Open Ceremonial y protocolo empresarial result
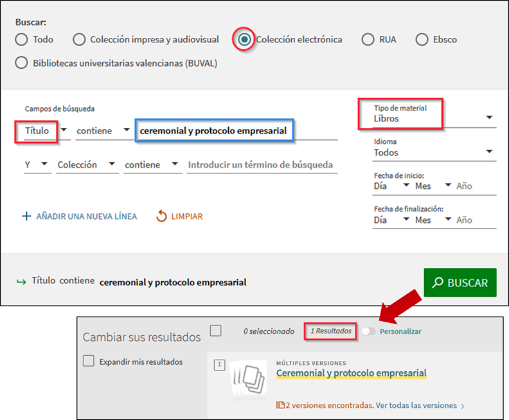The height and width of the screenshot is (420, 509). pos(351,373)
